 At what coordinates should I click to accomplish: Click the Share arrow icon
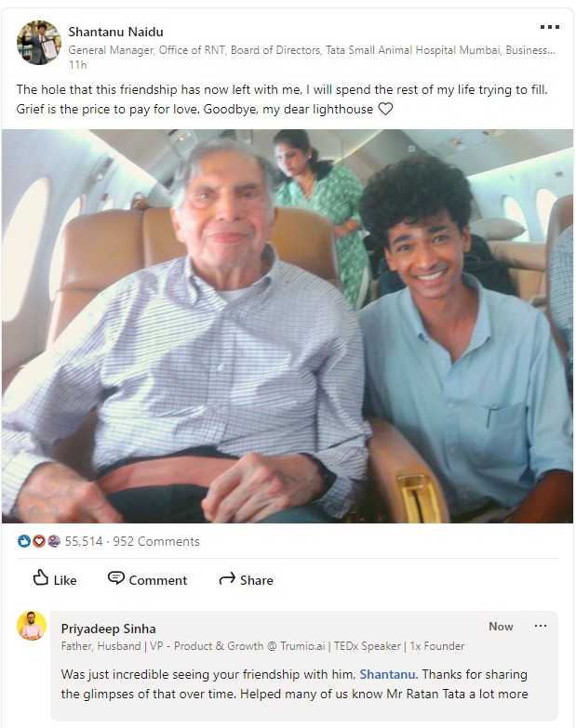pyautogui.click(x=227, y=579)
